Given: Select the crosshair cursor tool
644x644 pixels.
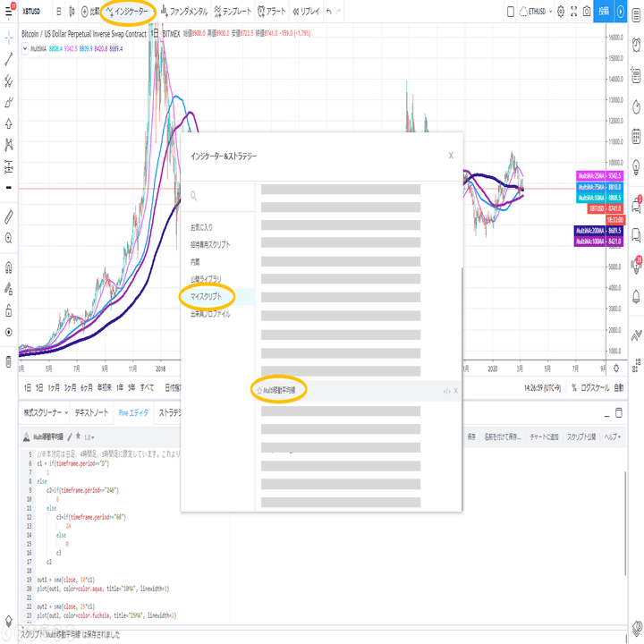Looking at the screenshot, I should point(9,38).
